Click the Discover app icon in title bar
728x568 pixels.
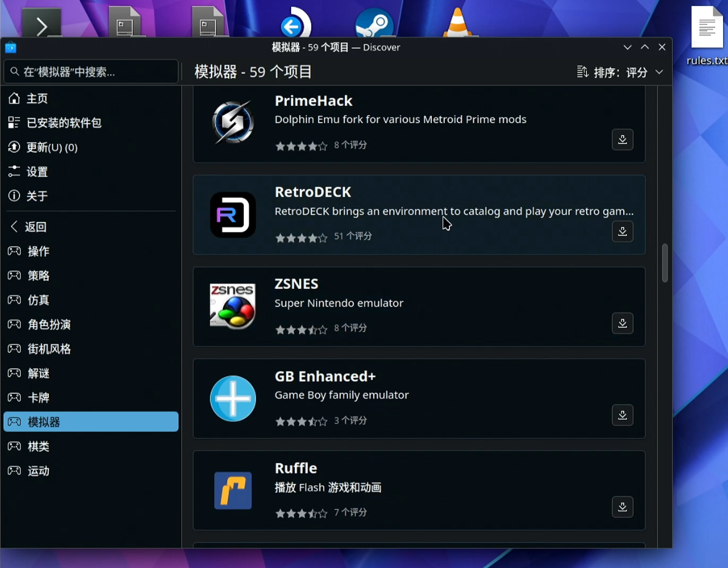[10, 48]
